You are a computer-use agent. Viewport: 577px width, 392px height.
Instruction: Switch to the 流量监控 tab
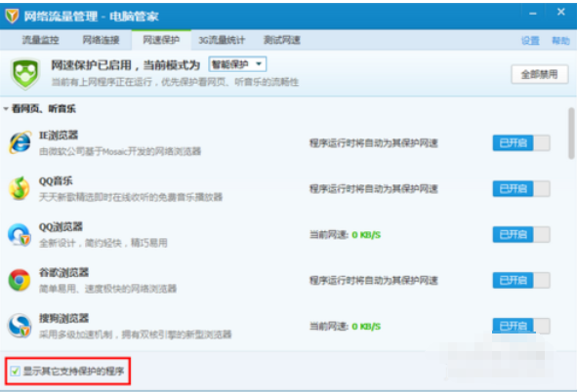(40, 40)
